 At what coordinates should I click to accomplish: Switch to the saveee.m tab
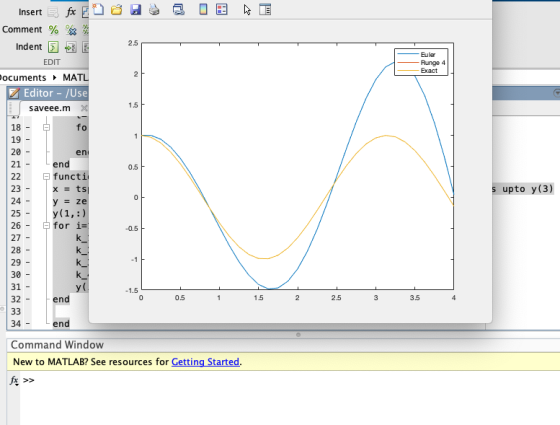coord(50,108)
